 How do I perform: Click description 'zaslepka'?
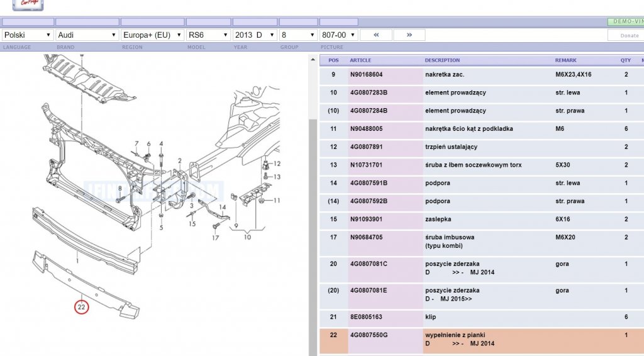438,219
